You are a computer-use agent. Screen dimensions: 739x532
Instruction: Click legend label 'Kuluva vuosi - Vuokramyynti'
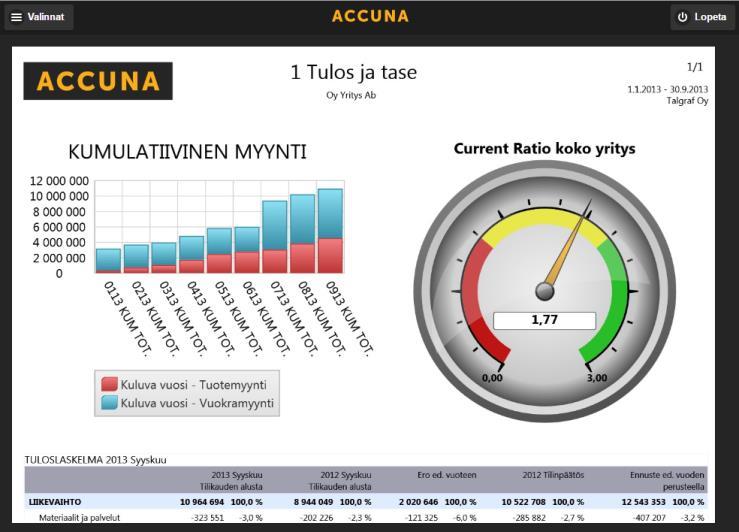pyautogui.click(x=197, y=403)
